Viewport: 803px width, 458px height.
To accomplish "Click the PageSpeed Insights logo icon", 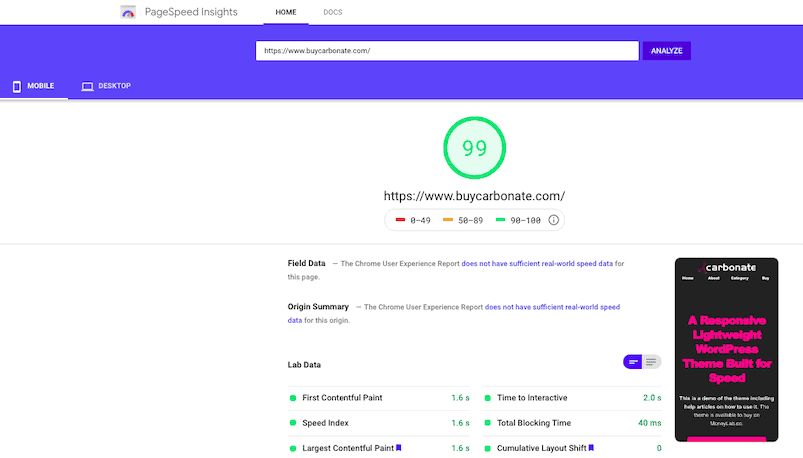I will [x=128, y=13].
